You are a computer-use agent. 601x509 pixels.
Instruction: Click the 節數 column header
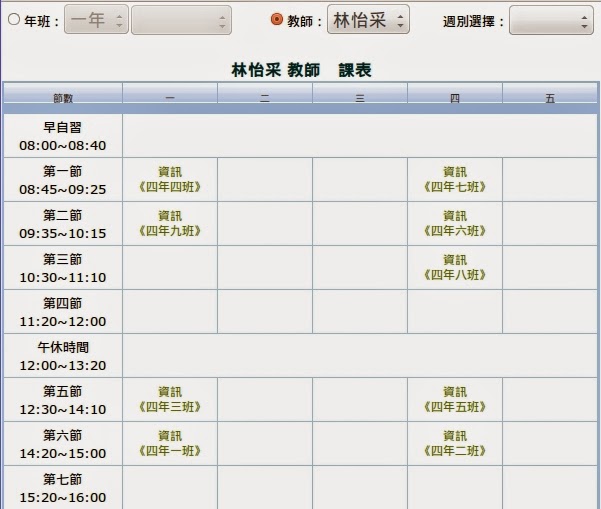(63, 94)
